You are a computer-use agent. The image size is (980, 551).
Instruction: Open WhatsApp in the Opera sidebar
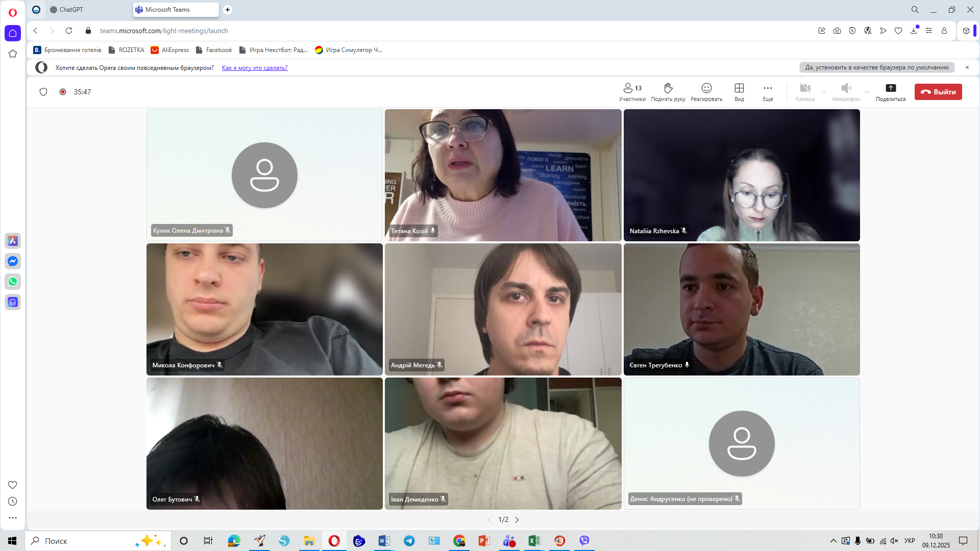pos(13,282)
